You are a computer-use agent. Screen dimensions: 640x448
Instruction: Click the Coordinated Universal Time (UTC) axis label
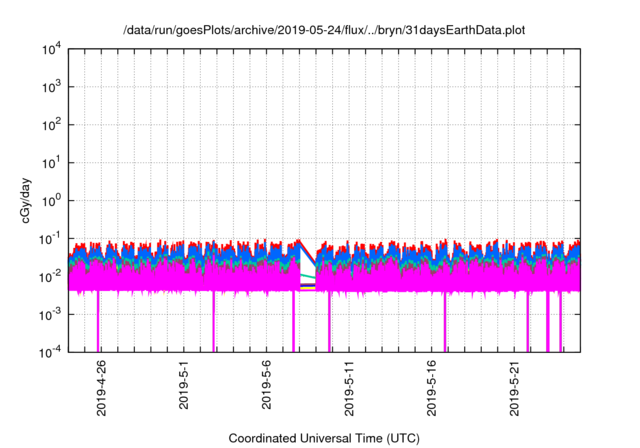[324, 438]
